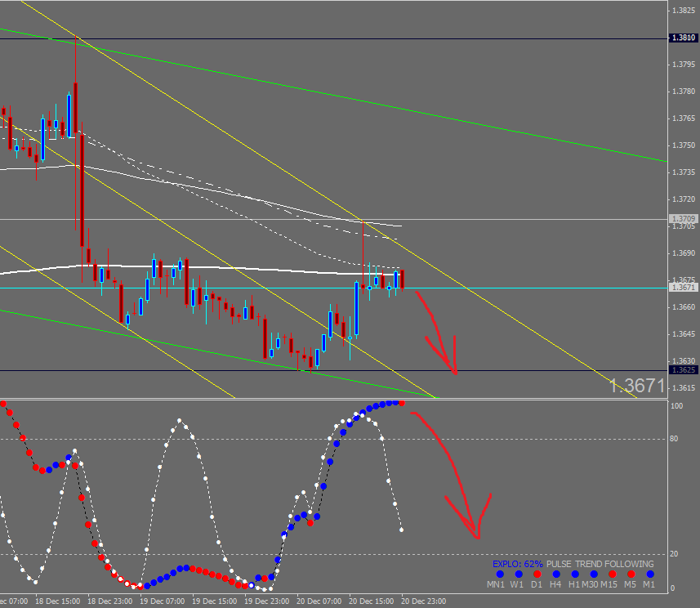Select the 1.3671 current price tag
This screenshot has height=608, width=700.
(684, 288)
